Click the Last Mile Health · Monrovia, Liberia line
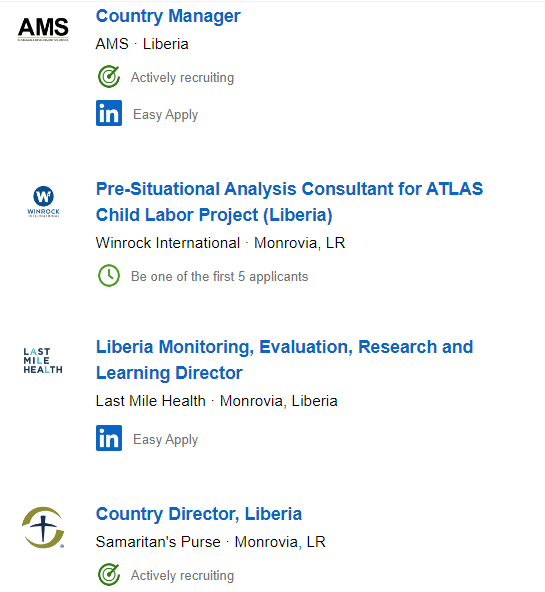Viewport: 545px width, 592px height. pos(217,401)
